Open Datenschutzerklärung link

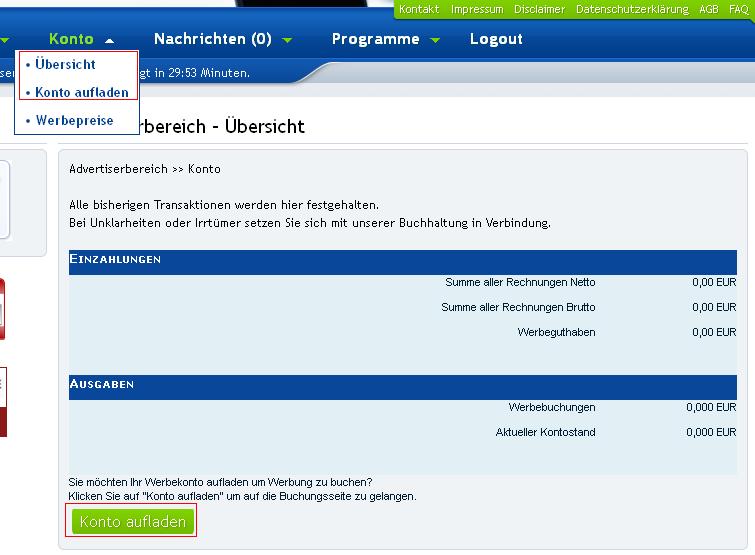click(632, 9)
